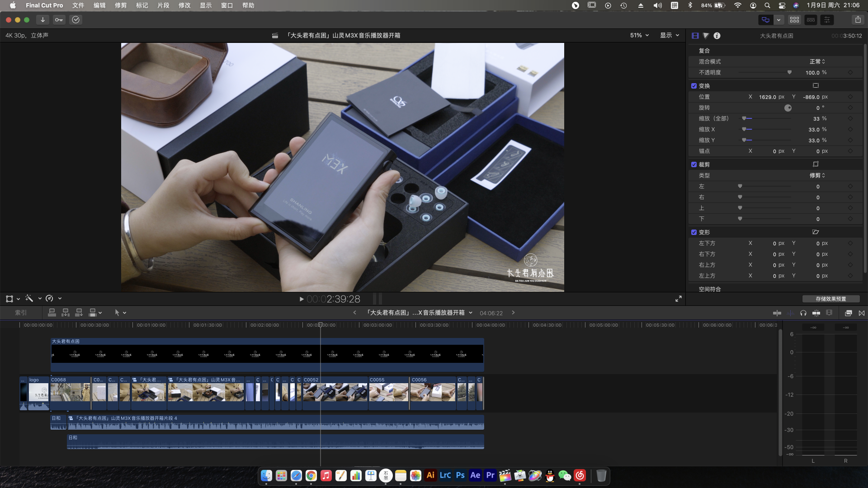This screenshot has height=488, width=868.
Task: Toggle solo headphones icon
Action: pyautogui.click(x=803, y=313)
